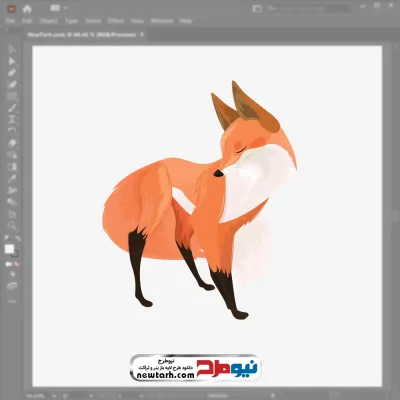Click the fox artwork on the artboard
400x400 pixels.
point(200,200)
